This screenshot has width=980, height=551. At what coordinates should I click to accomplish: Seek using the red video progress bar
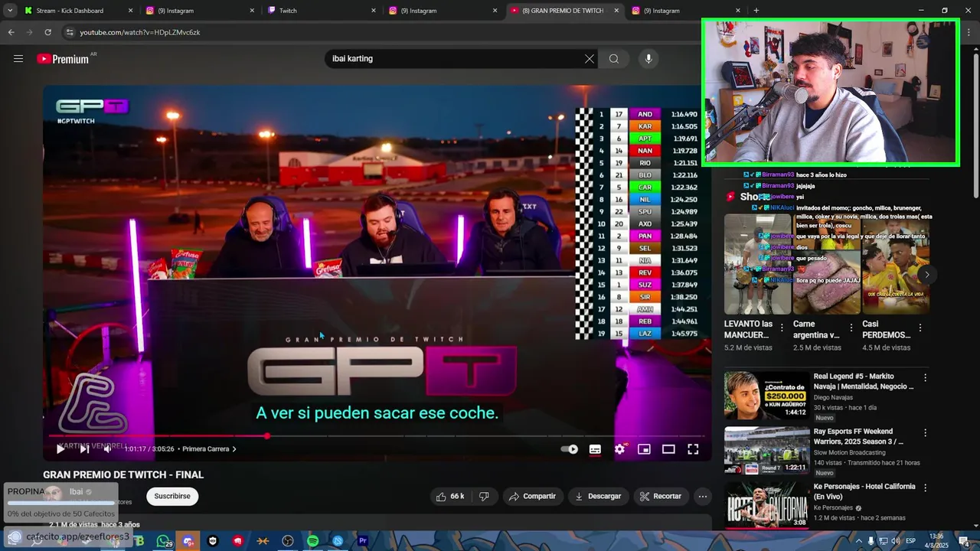376,436
